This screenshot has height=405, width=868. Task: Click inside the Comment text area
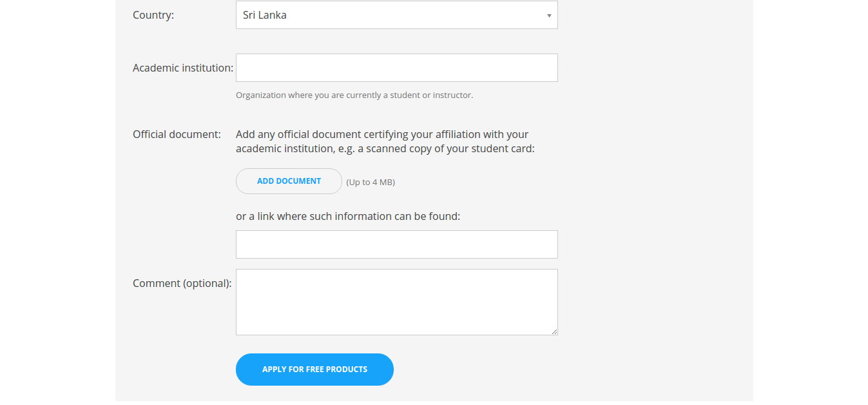(x=396, y=302)
